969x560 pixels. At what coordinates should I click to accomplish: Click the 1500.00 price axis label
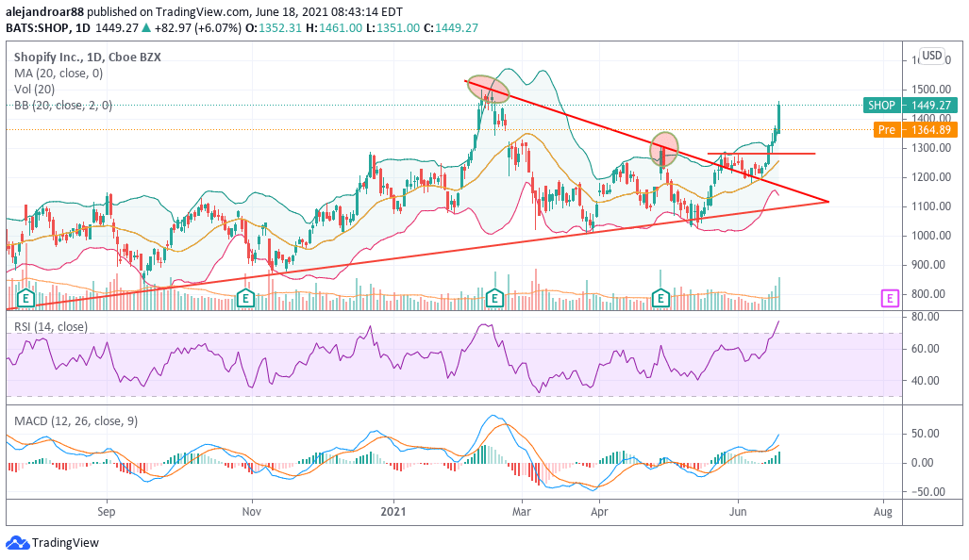click(x=930, y=90)
